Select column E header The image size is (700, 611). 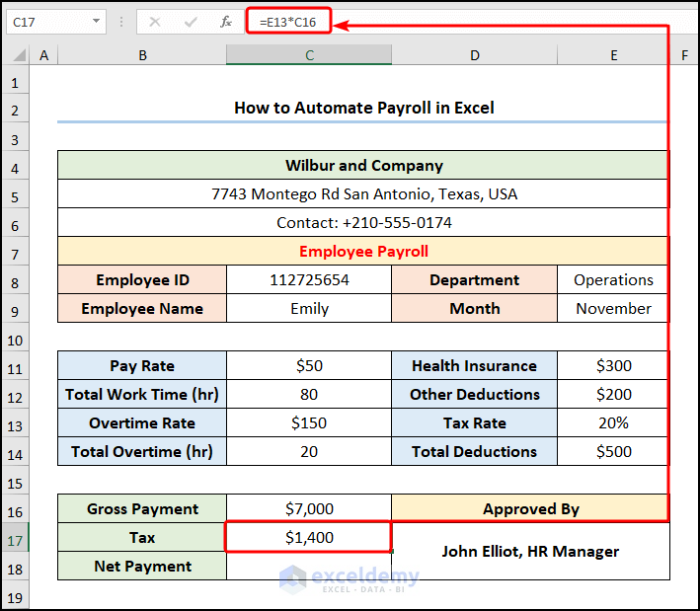click(614, 55)
